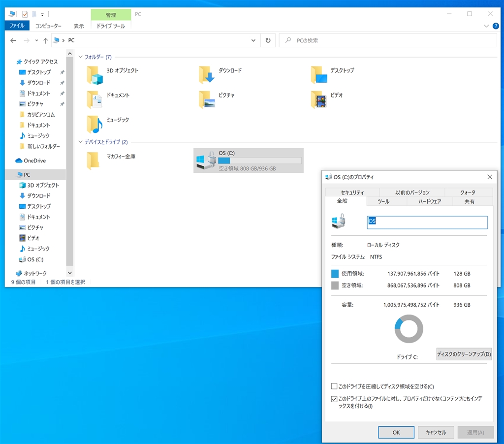The height and width of the screenshot is (444, 504).
Task: Click the properties quick access toolbar icon
Action: 25,14
